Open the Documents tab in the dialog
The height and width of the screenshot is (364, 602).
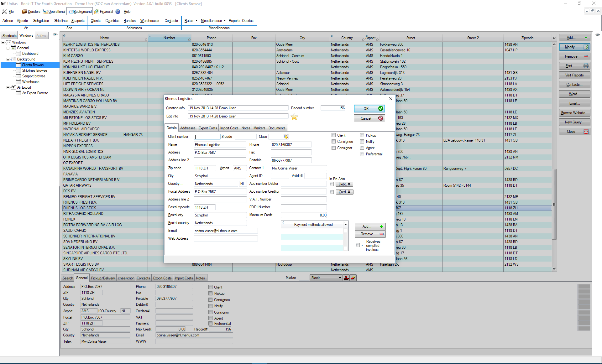click(x=277, y=128)
